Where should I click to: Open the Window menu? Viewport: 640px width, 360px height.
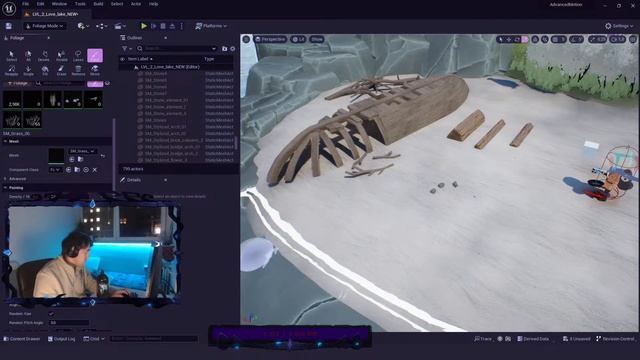click(59, 4)
